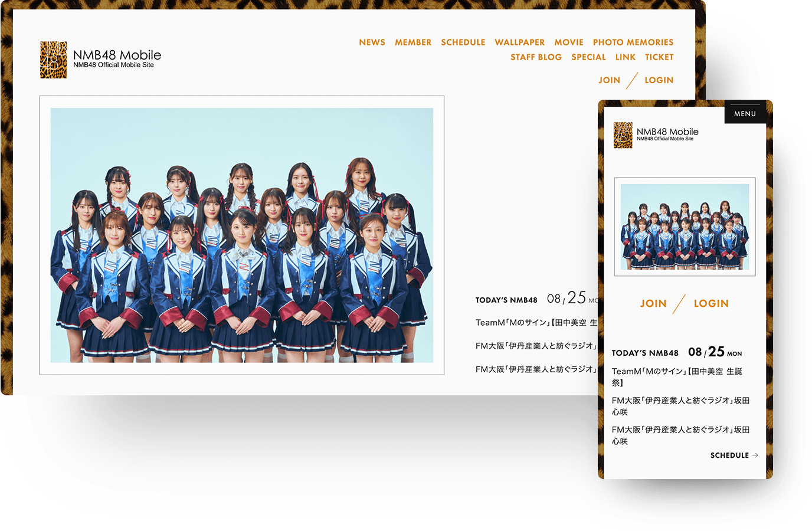Click the NMB48 leopard logo icon on desktop
This screenshot has height=531, width=812.
click(53, 60)
